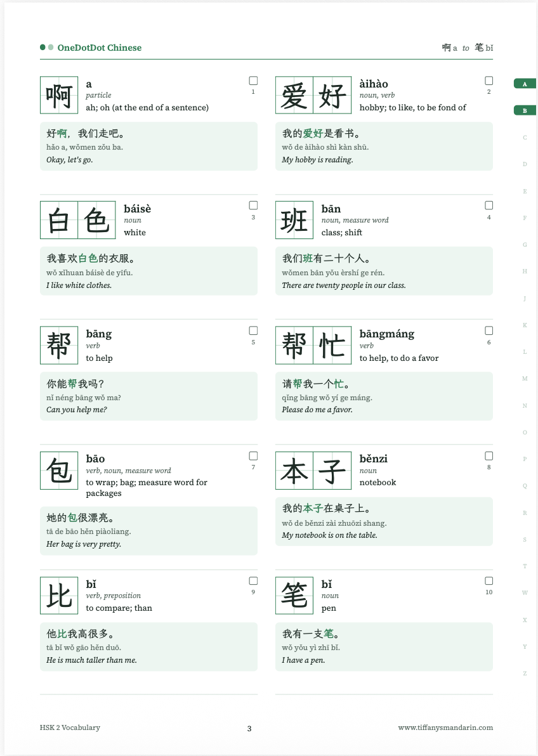Select letter Z in alphabet index
The height and width of the screenshot is (756, 538).
pyautogui.click(x=525, y=674)
